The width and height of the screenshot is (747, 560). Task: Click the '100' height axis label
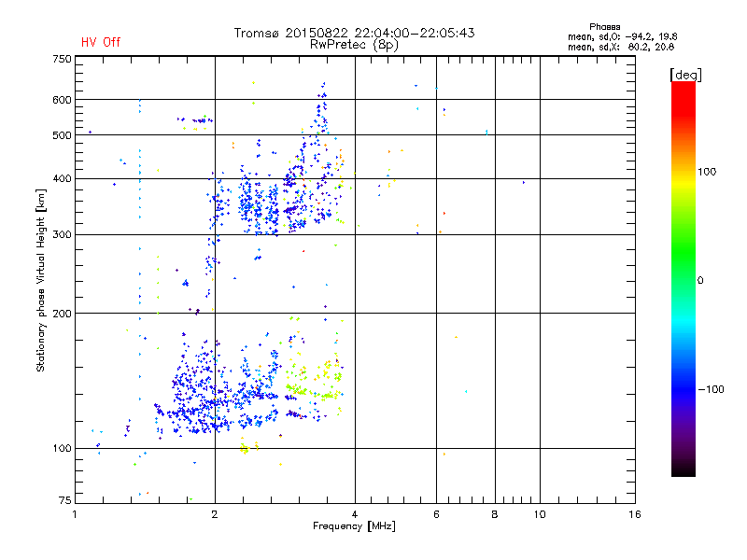63,449
